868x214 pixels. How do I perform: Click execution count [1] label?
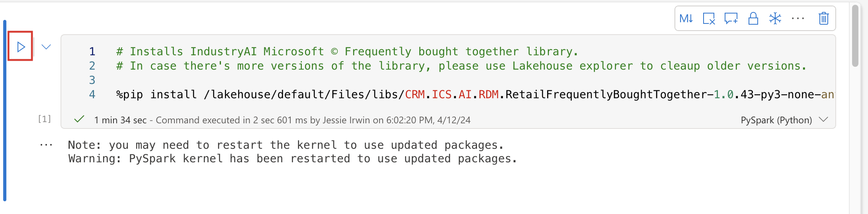tap(44, 119)
